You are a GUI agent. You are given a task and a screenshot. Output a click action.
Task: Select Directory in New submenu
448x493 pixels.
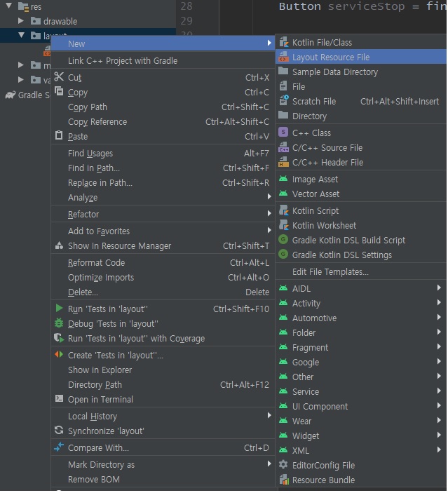[x=362, y=116]
